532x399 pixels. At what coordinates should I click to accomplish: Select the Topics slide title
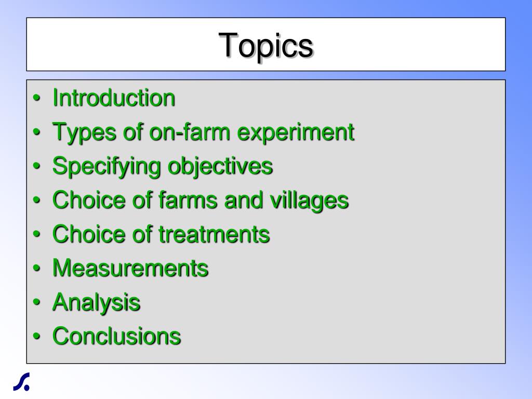click(x=265, y=46)
